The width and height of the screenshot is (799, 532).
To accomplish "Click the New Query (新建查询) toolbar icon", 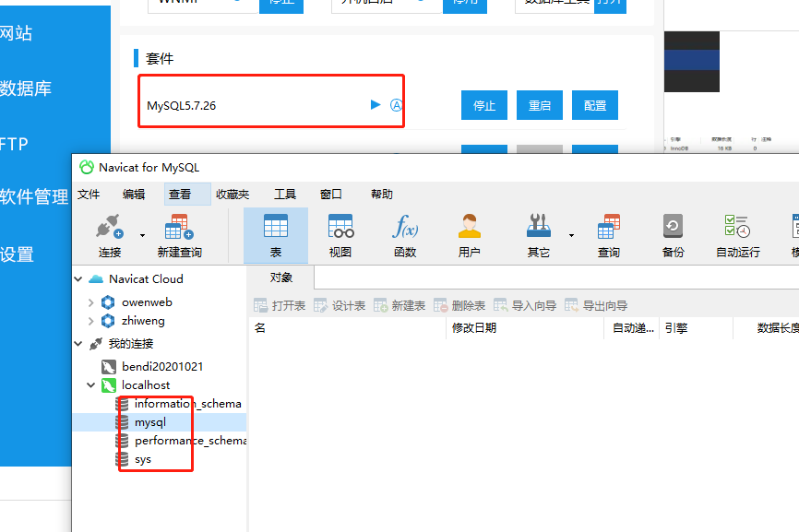I will (179, 227).
